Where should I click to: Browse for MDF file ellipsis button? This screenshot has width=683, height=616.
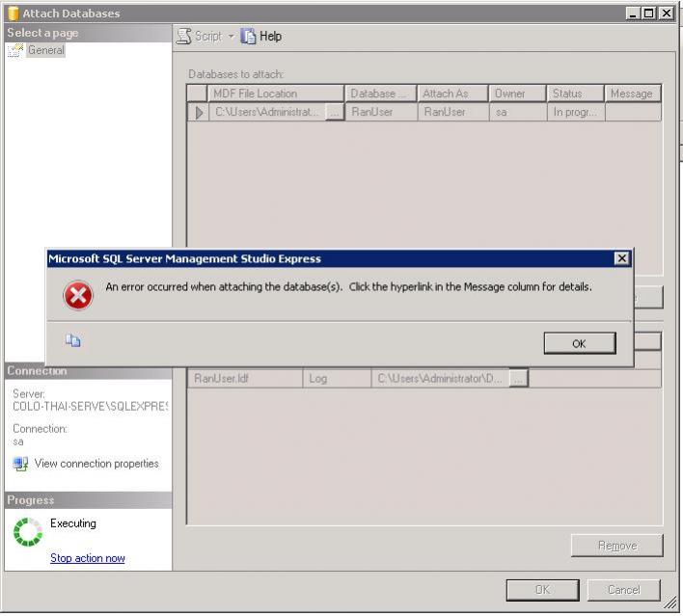pos(335,113)
